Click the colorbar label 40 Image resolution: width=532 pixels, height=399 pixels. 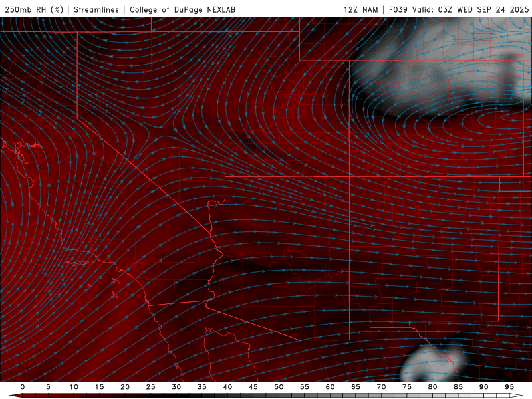pos(227,387)
